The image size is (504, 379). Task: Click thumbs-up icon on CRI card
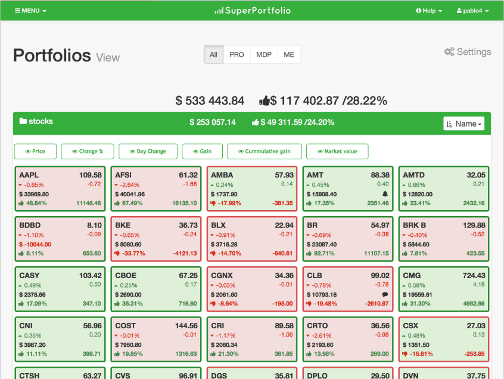coord(213,354)
